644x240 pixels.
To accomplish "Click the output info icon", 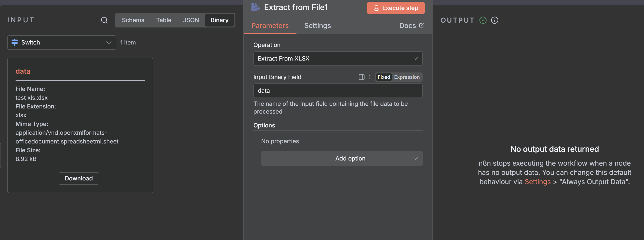I will (494, 20).
